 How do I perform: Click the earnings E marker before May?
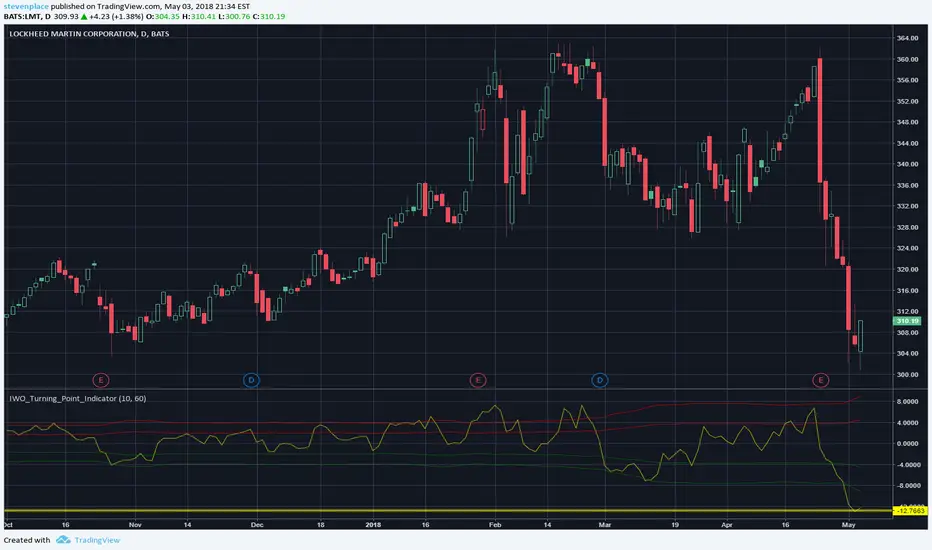point(821,380)
